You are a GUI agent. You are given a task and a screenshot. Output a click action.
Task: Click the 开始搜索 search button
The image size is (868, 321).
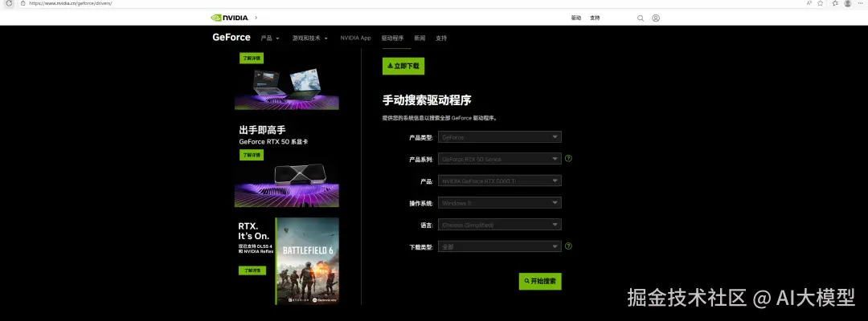540,281
